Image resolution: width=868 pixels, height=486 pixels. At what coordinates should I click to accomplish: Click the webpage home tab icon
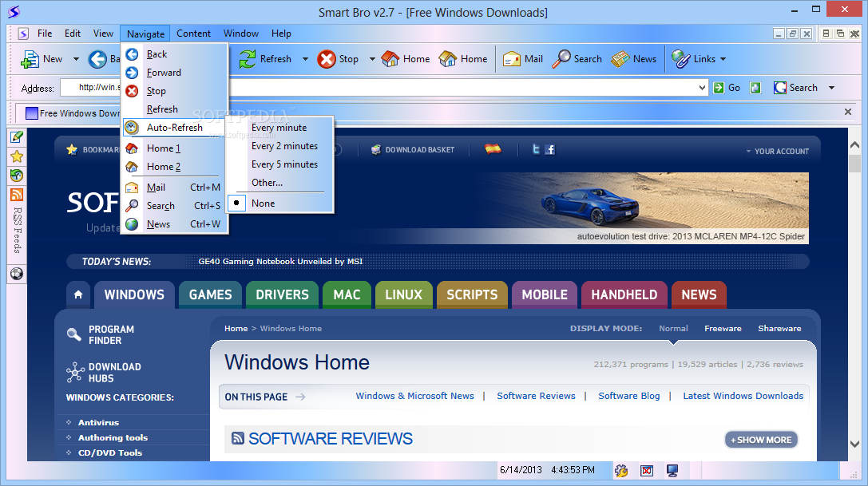[x=78, y=294]
